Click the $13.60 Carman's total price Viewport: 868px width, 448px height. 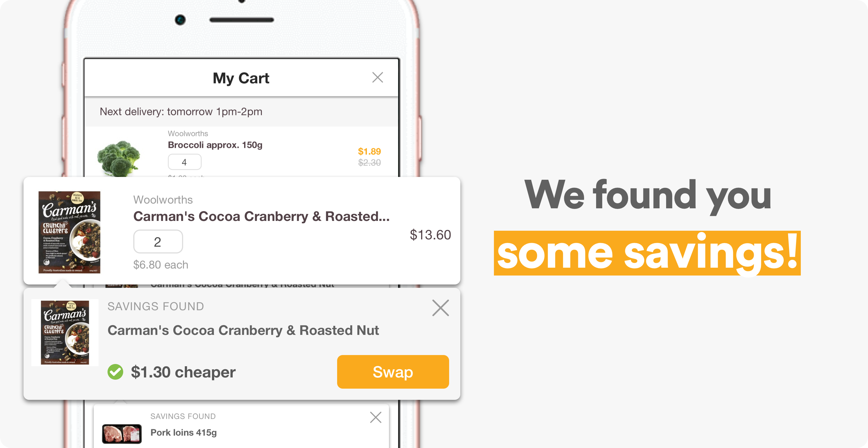[430, 235]
